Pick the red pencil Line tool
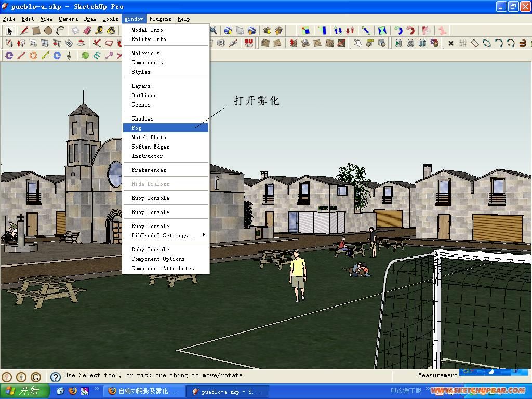 coord(24,31)
